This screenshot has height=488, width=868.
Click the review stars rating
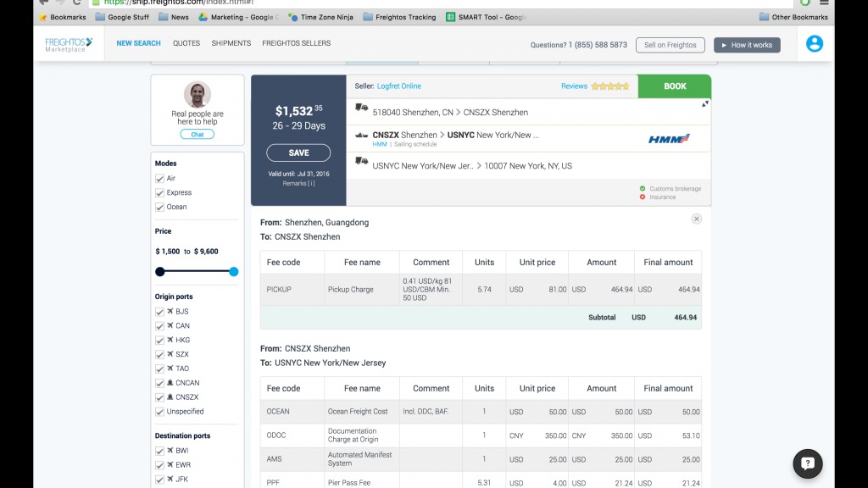click(610, 86)
